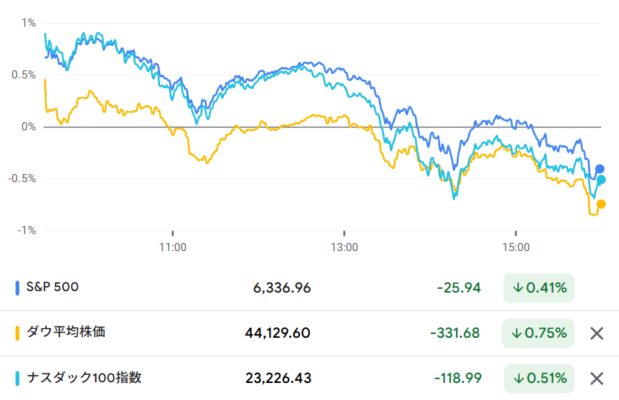Click the 11:00 time axis marker
The height and width of the screenshot is (400, 619).
click(x=173, y=247)
